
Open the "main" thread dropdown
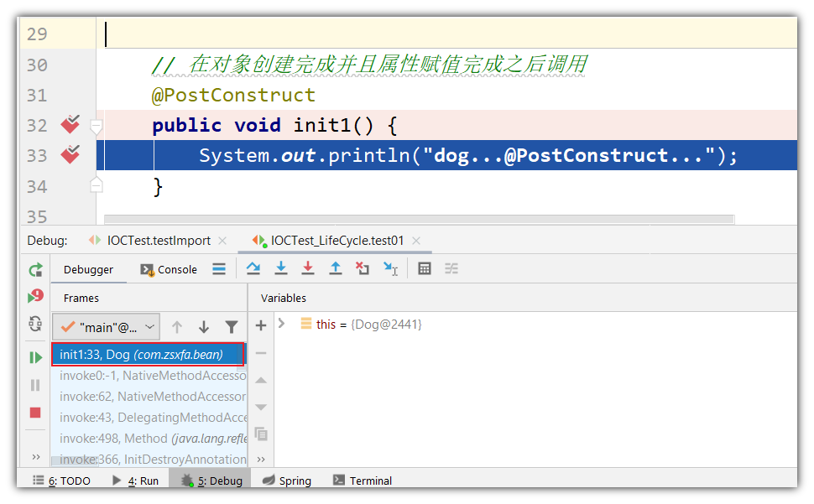(x=107, y=327)
